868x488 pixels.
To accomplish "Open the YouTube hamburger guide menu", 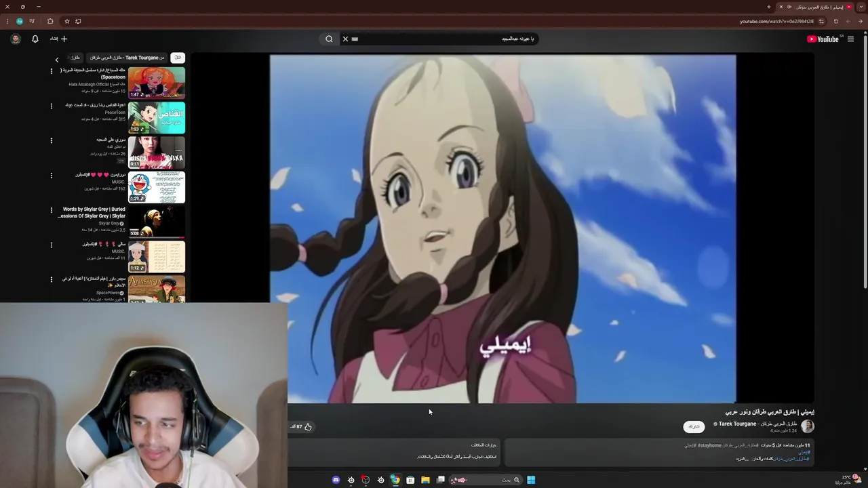I will point(850,39).
